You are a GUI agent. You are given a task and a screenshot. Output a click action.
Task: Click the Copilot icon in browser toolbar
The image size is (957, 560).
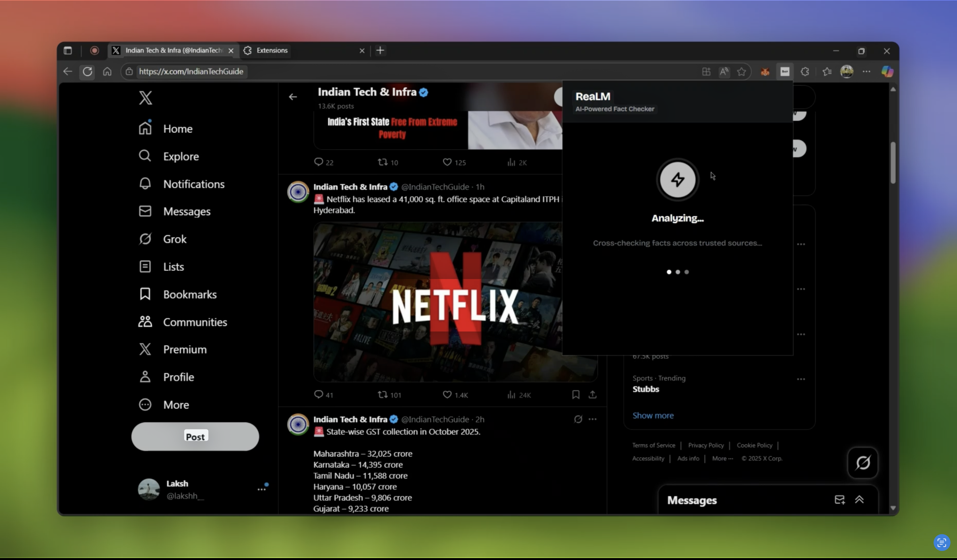887,71
